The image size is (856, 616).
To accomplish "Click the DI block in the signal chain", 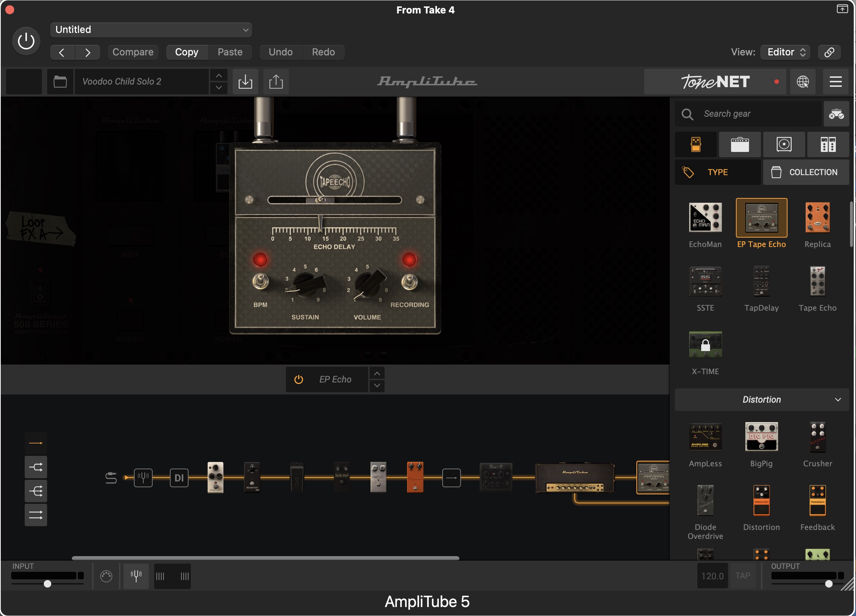I will [x=179, y=478].
